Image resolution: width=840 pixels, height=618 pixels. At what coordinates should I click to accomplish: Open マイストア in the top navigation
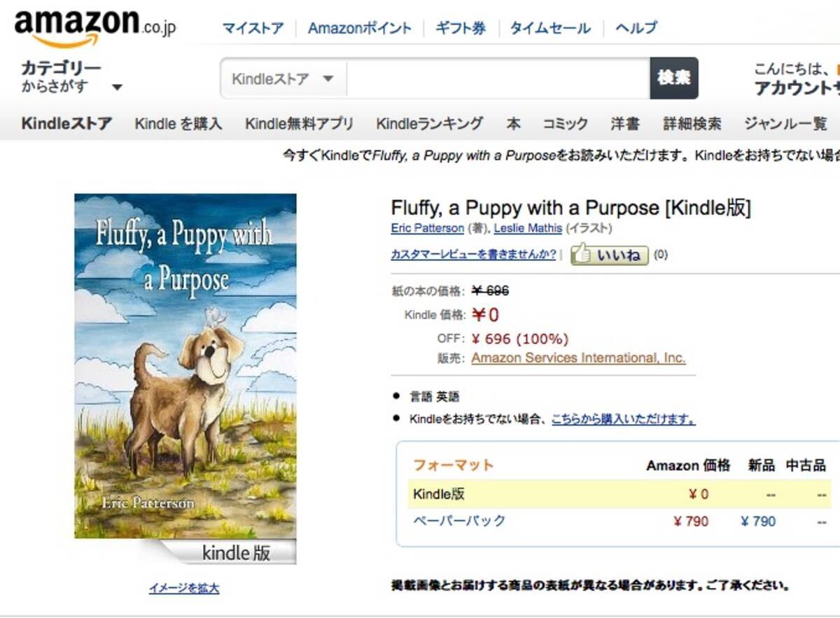pos(253,29)
